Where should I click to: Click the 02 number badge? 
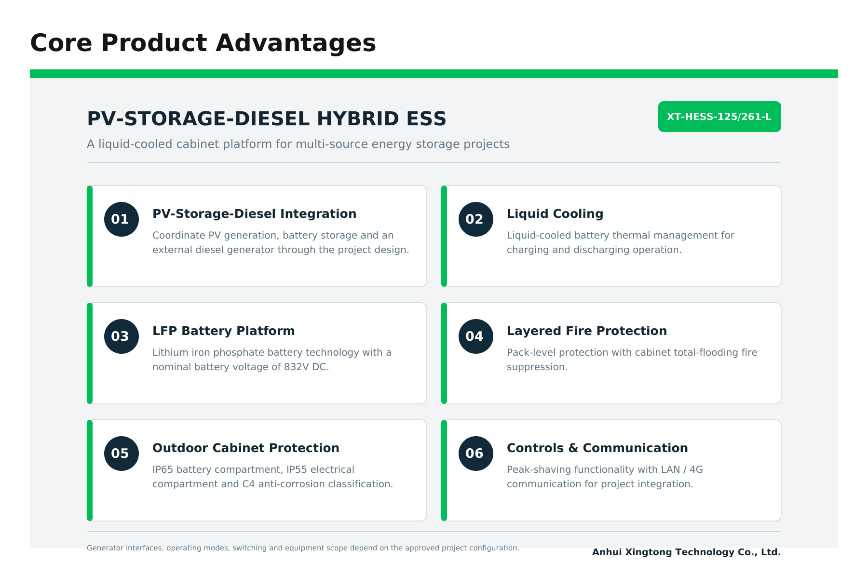click(x=476, y=219)
